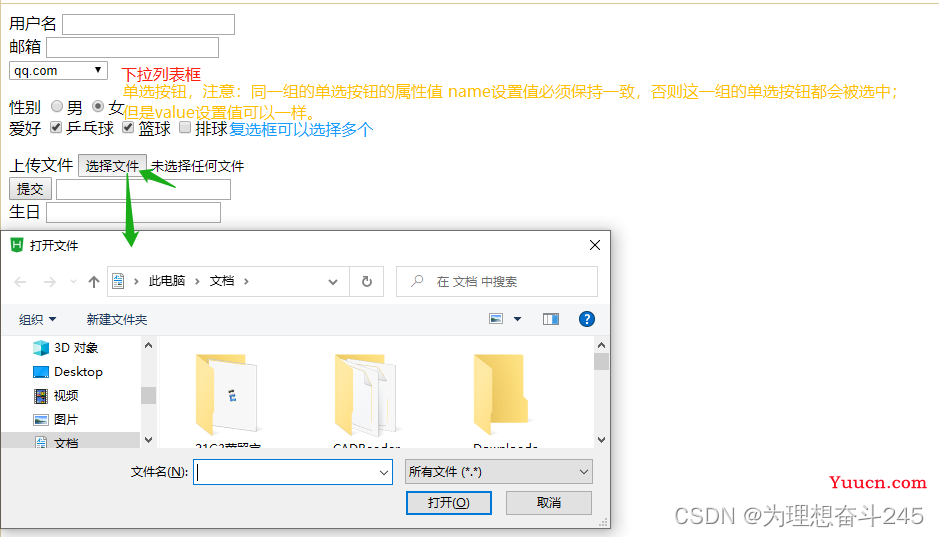Screen dimensions: 939x537
Task: Select the first folder with music file
Action: [226, 396]
